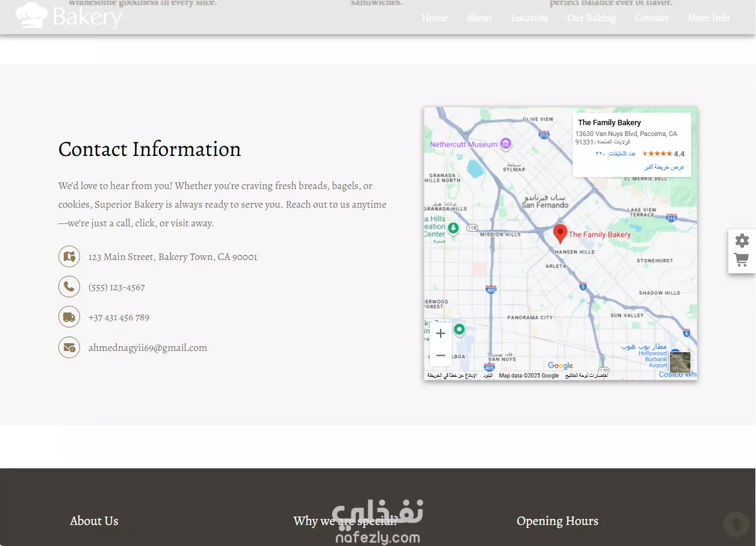Click the Google logo on the map
756x546 pixels.
point(560,365)
